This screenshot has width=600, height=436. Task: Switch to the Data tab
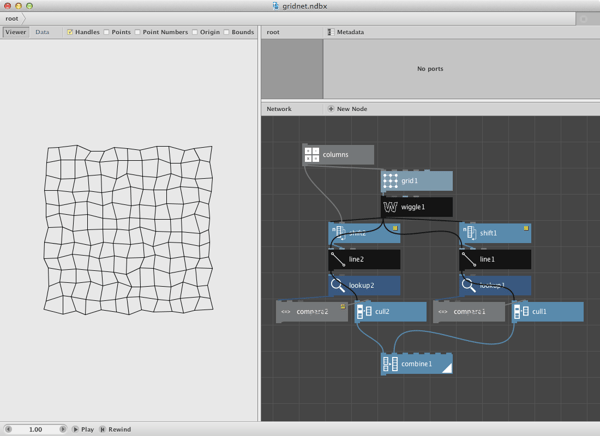click(42, 32)
